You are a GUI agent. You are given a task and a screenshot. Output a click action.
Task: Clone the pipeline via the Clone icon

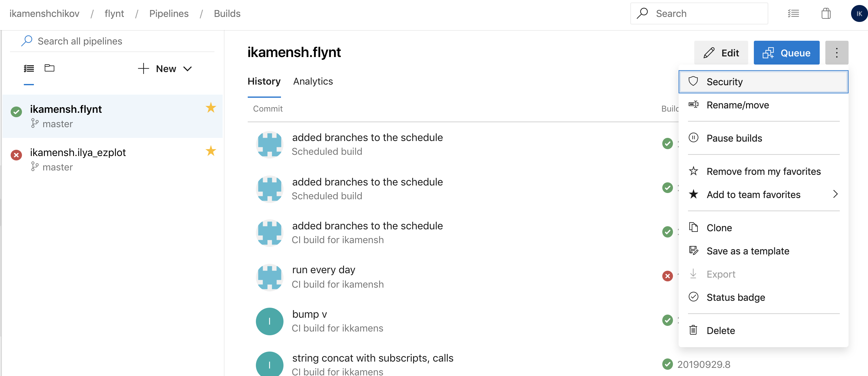tap(694, 227)
